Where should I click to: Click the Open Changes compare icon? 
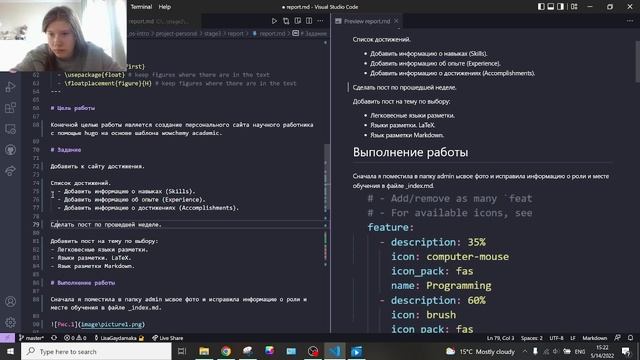(x=286, y=21)
